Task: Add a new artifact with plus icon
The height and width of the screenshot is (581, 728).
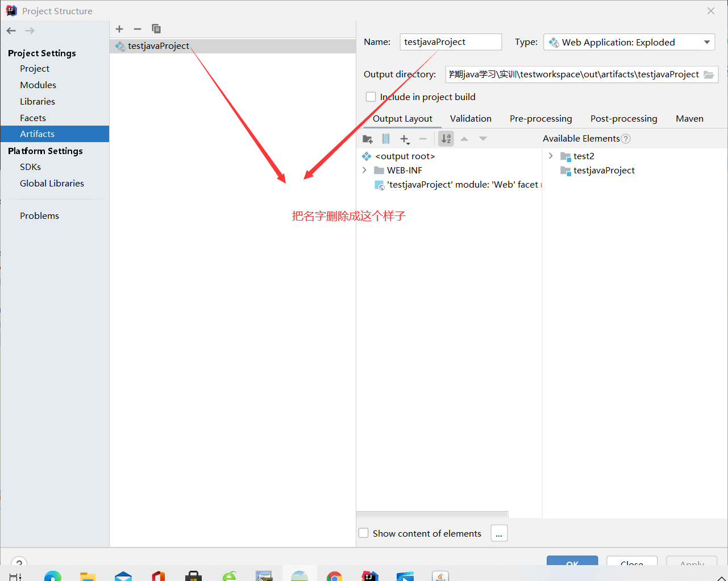Action: [119, 29]
